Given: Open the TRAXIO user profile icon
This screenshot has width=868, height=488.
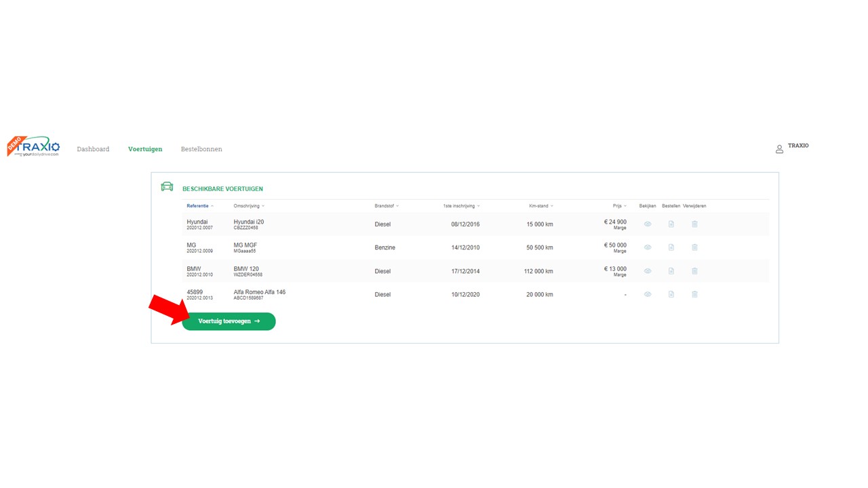Looking at the screenshot, I should coord(779,149).
